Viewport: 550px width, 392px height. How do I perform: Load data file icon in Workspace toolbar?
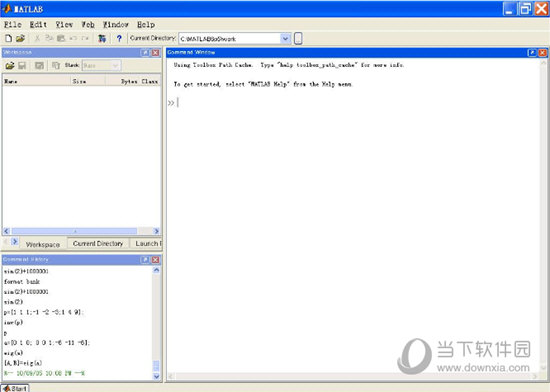coord(9,66)
